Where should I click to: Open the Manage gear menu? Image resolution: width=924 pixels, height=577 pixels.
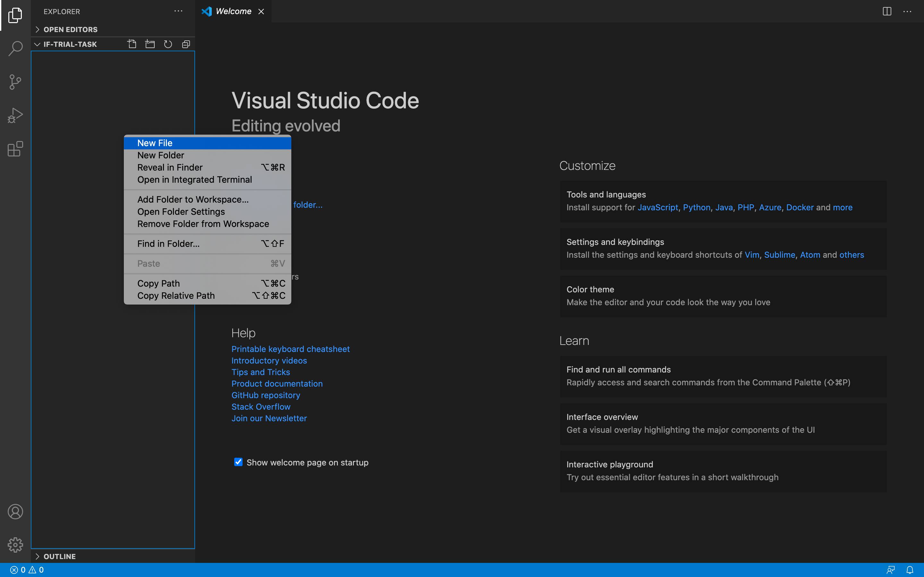[x=15, y=545]
